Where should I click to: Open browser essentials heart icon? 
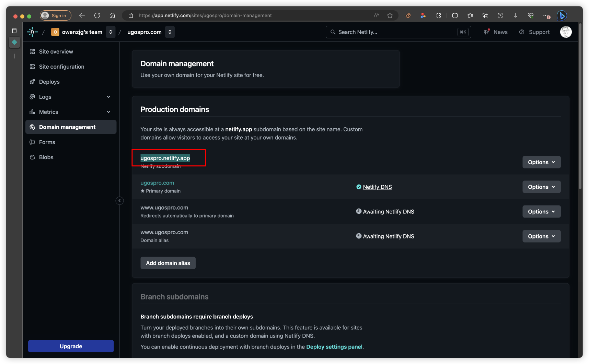531,15
